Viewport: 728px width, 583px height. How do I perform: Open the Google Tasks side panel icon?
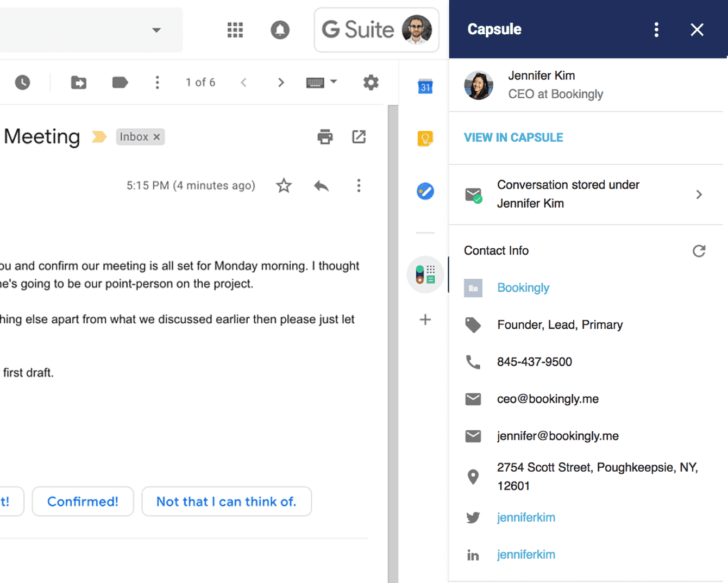[425, 191]
